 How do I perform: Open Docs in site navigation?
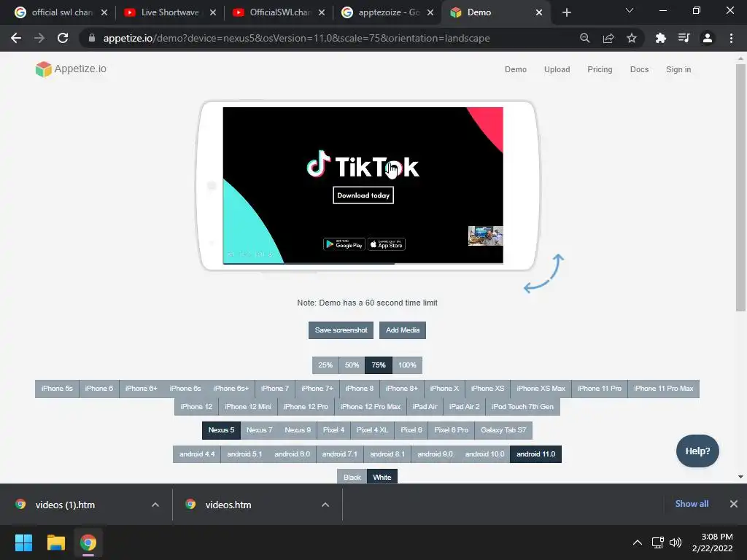click(639, 69)
